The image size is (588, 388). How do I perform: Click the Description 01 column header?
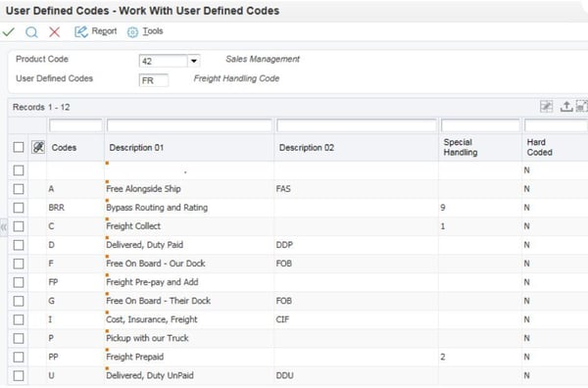coord(136,148)
